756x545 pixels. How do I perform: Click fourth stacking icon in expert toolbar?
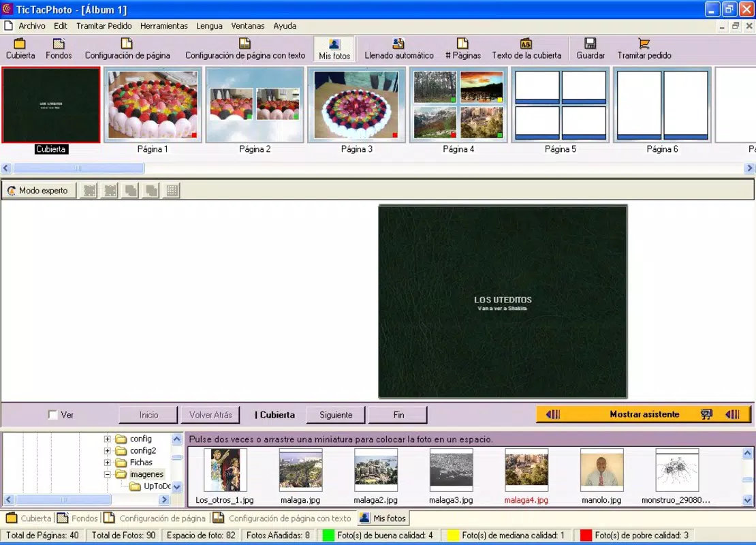click(x=151, y=191)
